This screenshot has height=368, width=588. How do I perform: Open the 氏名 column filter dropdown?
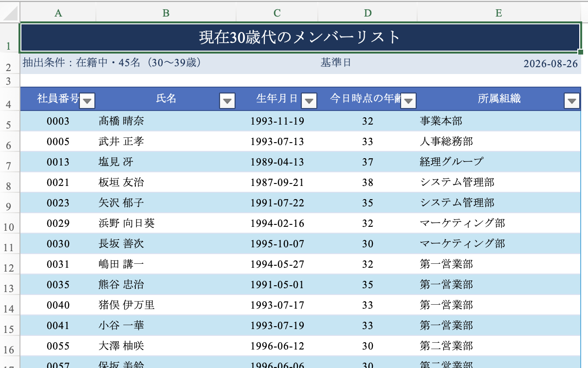[228, 101]
